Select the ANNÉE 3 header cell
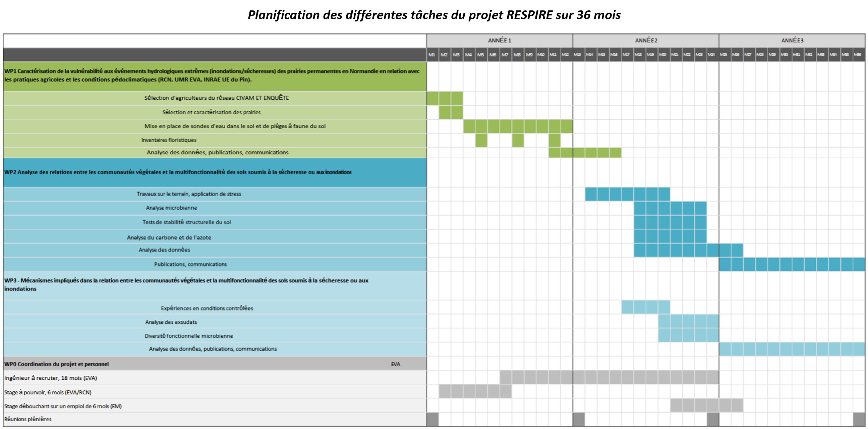Image resolution: width=868 pixels, height=429 pixels. tap(792, 41)
